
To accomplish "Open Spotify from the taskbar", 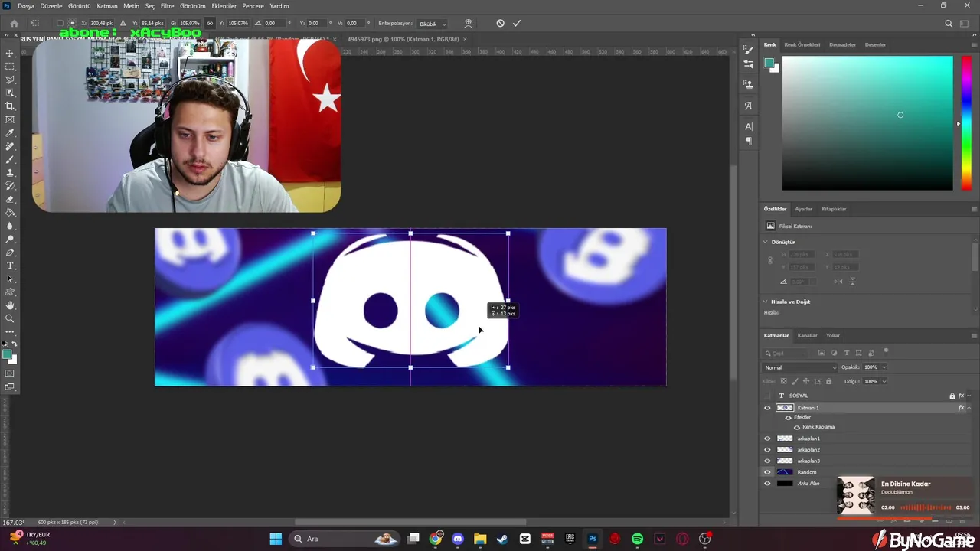I will [637, 539].
